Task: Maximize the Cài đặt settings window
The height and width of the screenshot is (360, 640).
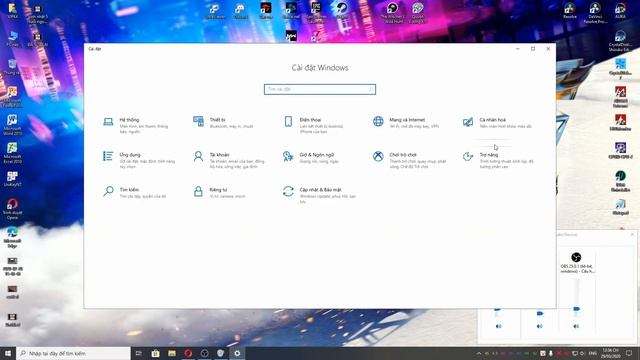Action: (533, 49)
